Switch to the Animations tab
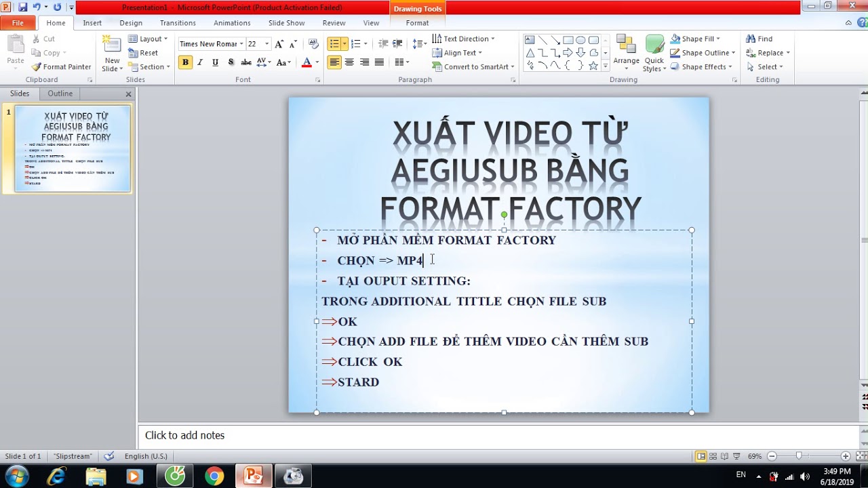The image size is (868, 488). tap(232, 23)
